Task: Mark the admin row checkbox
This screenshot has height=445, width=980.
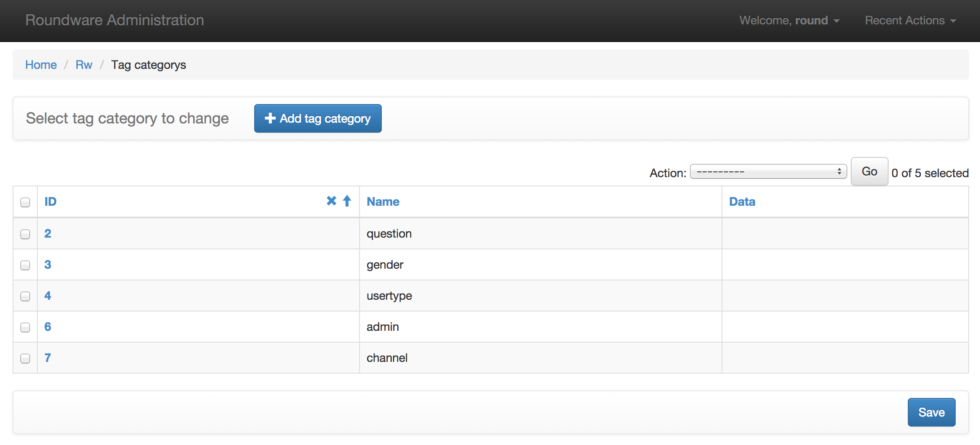Action: [x=25, y=327]
